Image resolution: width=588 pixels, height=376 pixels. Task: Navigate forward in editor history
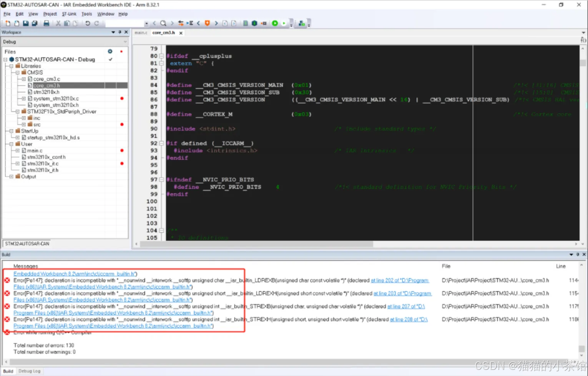tap(234, 23)
